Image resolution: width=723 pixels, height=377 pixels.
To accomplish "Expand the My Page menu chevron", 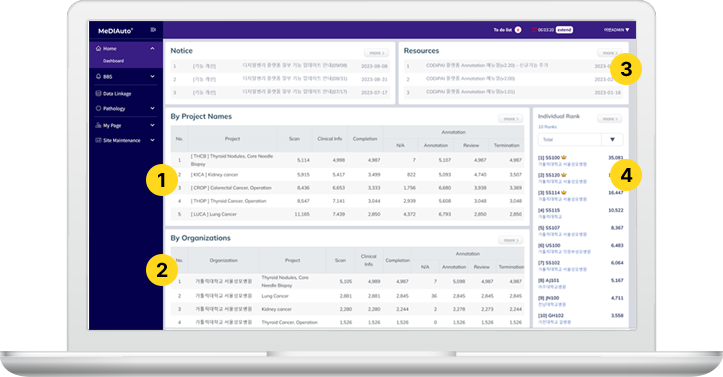I will pyautogui.click(x=152, y=125).
